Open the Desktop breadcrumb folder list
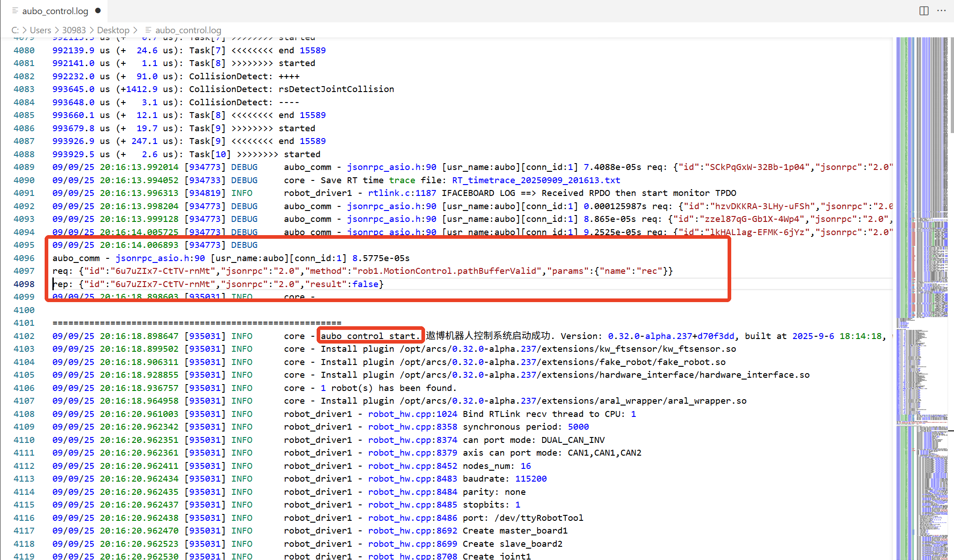 coord(113,30)
